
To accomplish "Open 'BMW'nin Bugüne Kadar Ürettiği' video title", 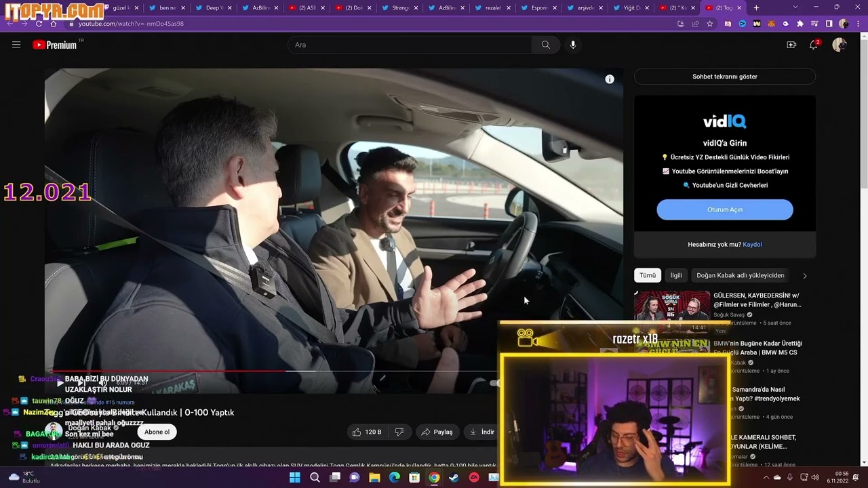I will click(757, 348).
